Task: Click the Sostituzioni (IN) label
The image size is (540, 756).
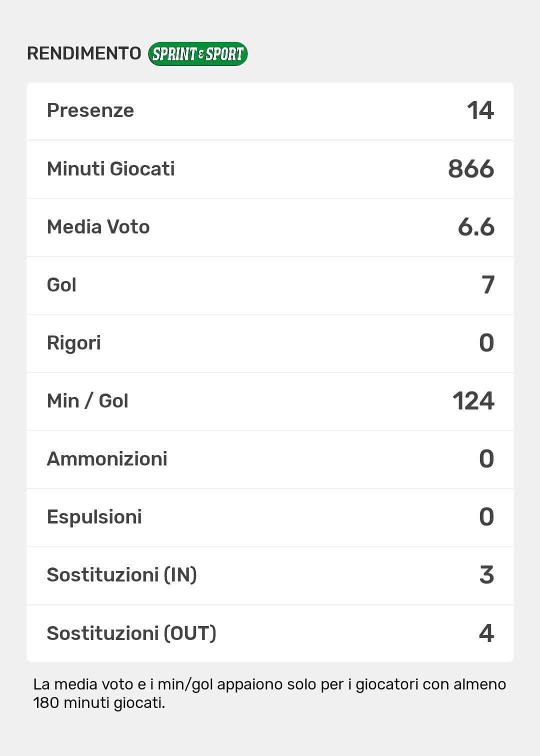Action: point(122,575)
